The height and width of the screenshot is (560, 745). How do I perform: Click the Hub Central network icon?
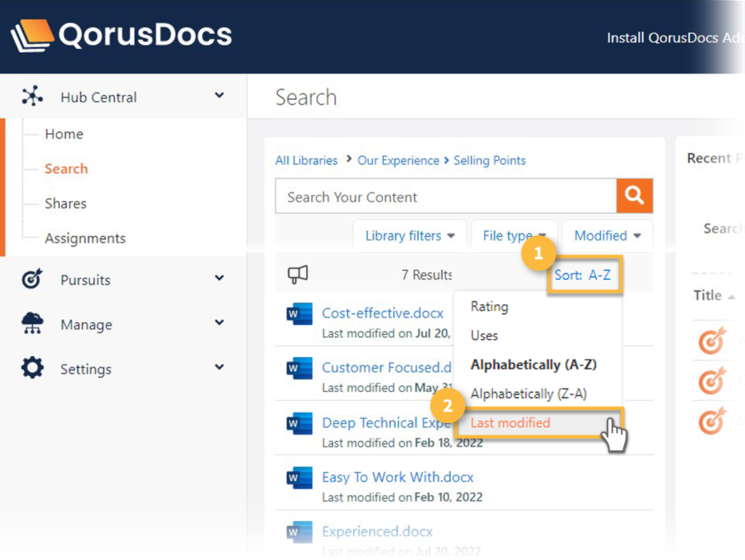(32, 96)
